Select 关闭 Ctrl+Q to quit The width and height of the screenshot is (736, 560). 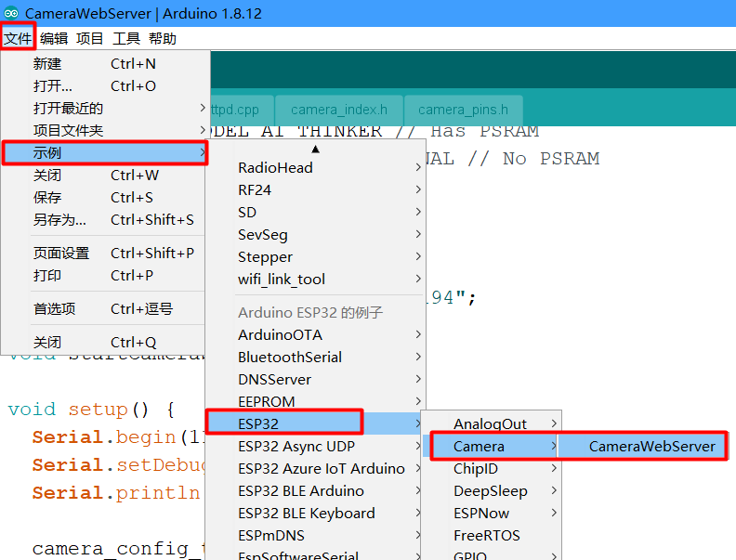[103, 343]
